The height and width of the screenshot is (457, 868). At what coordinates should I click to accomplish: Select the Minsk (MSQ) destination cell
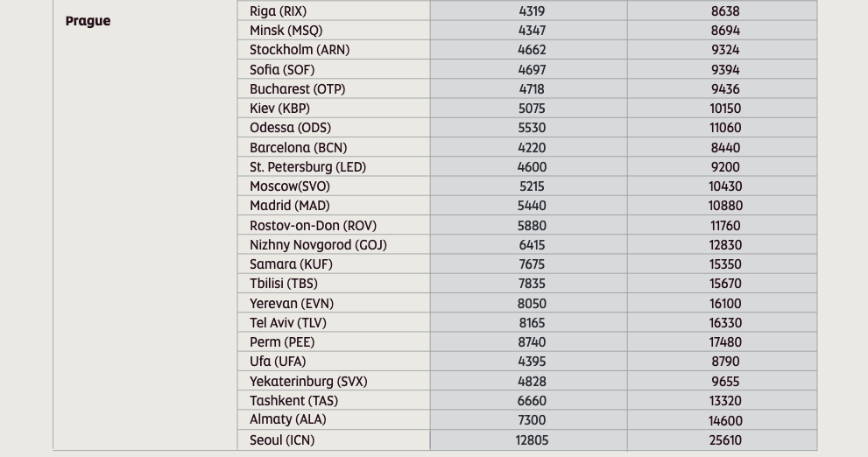(334, 31)
